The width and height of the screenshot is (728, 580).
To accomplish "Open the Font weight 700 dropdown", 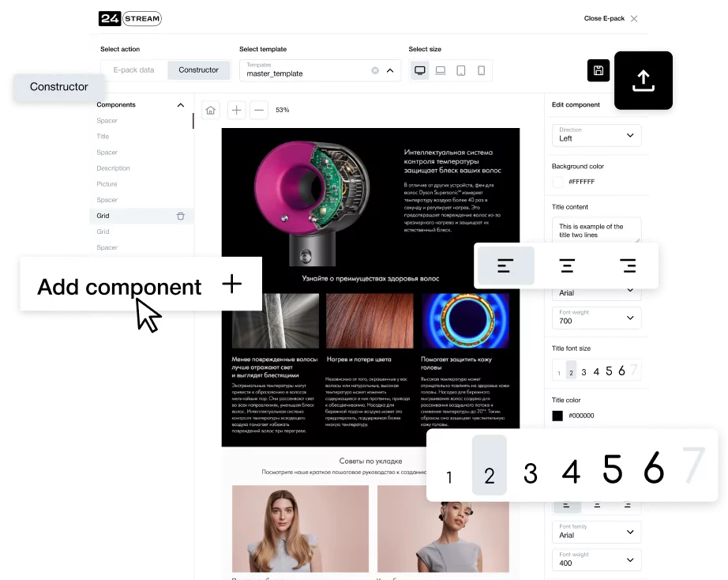I will click(x=597, y=318).
